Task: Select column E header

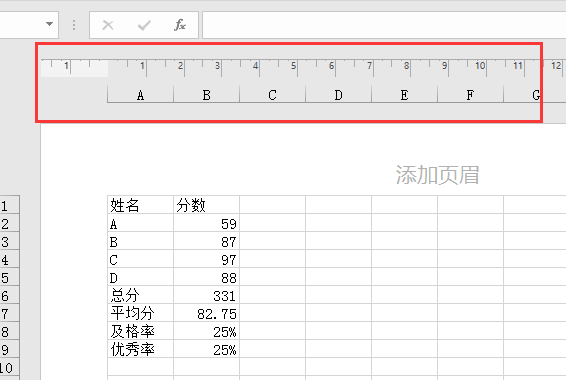Action: pos(405,95)
